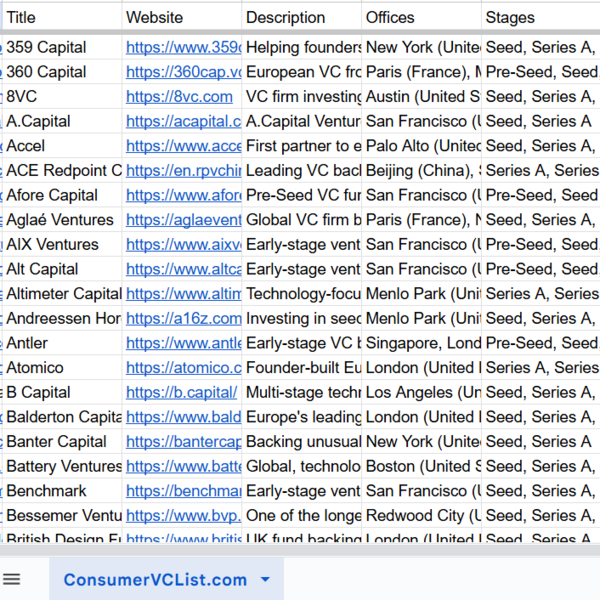
Task: Select the 'Redwood City' offices cell
Action: pyautogui.click(x=421, y=515)
